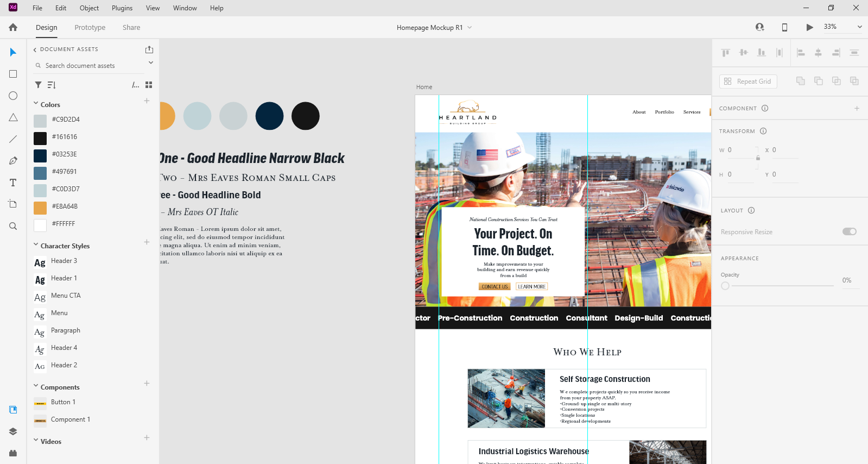The width and height of the screenshot is (868, 464).
Task: Collapse the Components section
Action: tap(36, 386)
